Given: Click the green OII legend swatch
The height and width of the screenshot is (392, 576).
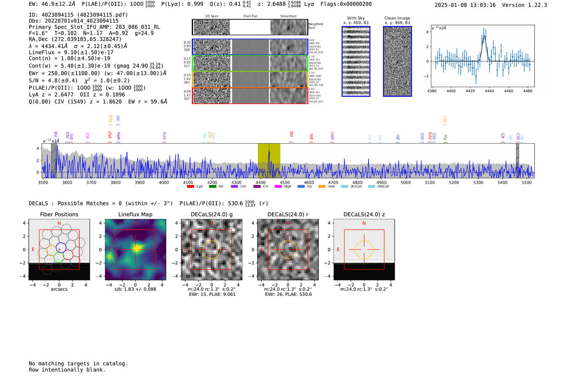Looking at the screenshot, I should point(212,186).
